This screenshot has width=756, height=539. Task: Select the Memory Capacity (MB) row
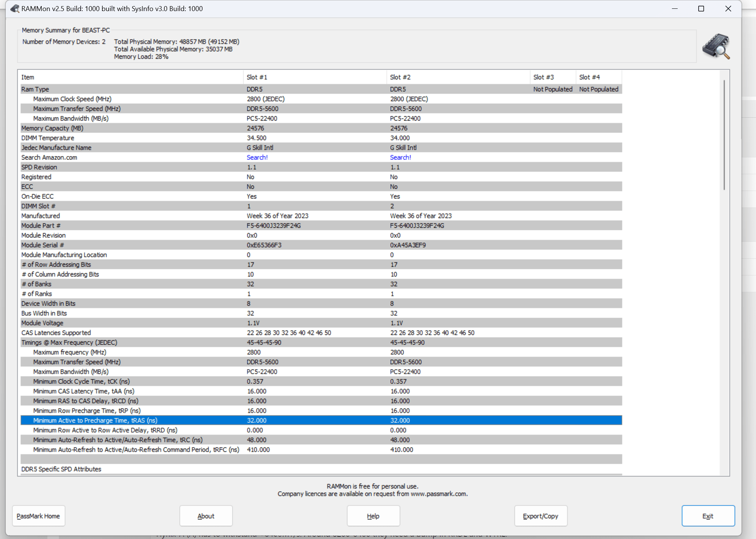coord(321,128)
